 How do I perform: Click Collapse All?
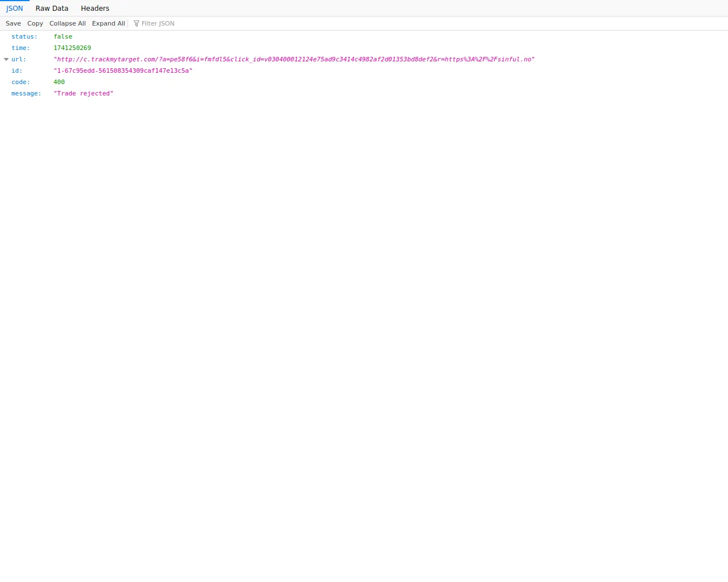[x=68, y=23]
